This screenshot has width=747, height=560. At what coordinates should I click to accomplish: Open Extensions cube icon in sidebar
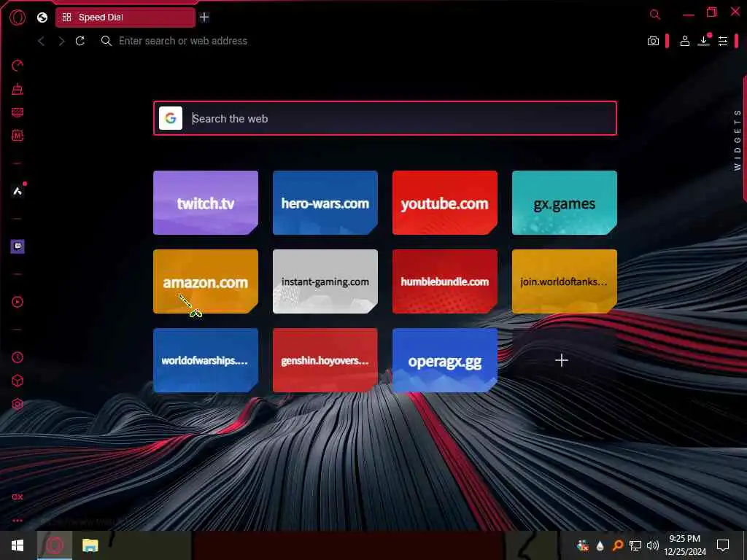click(18, 381)
